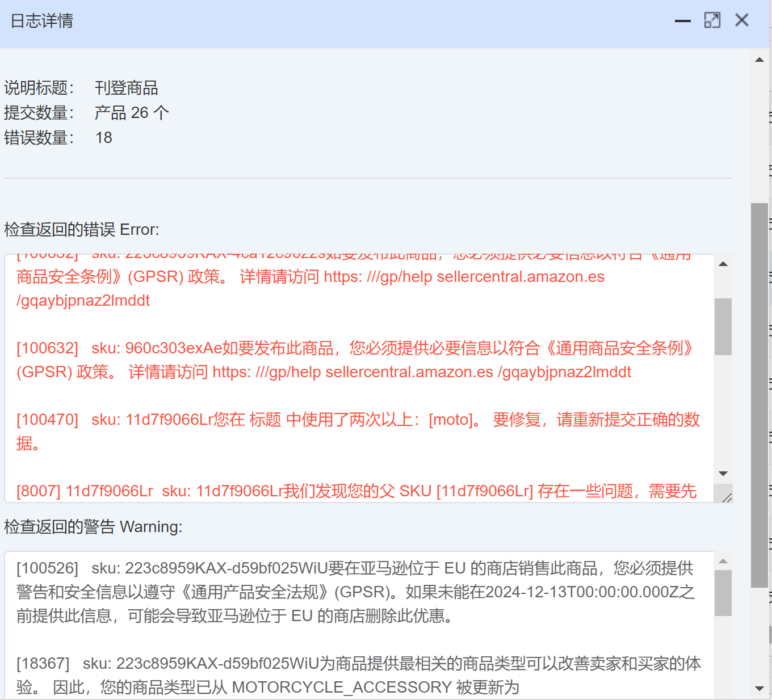Click the Warning box's scroll up arrow
This screenshot has width=772, height=700.
click(723, 561)
